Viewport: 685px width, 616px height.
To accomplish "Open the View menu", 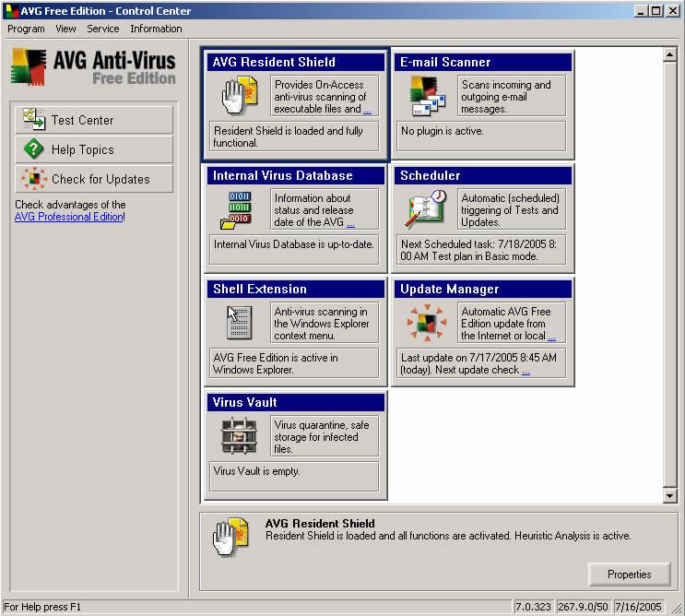I will pos(65,29).
